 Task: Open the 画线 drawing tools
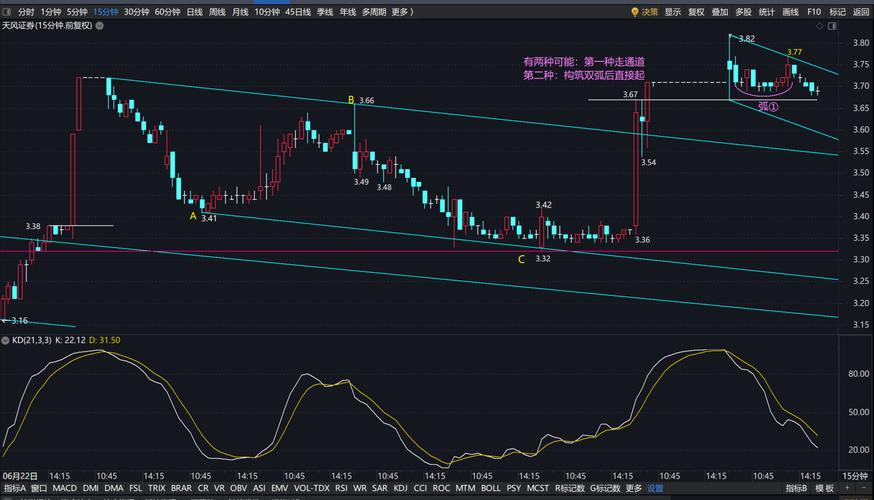tap(790, 12)
